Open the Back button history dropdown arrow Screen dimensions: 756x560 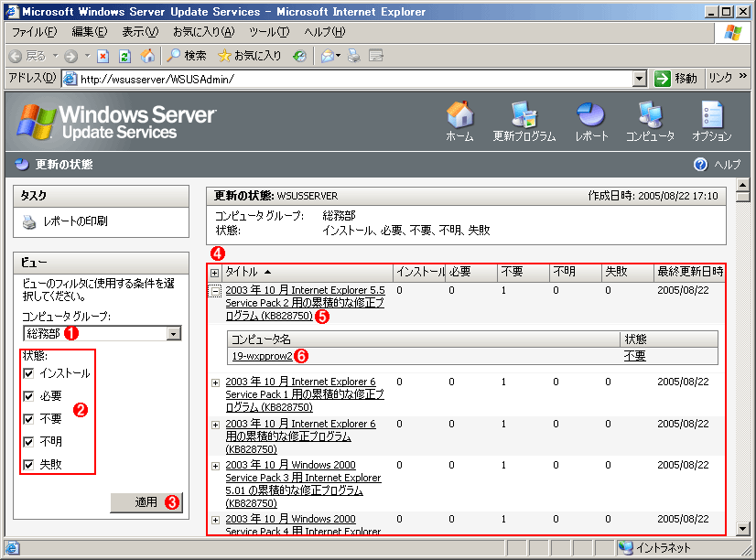point(56,56)
